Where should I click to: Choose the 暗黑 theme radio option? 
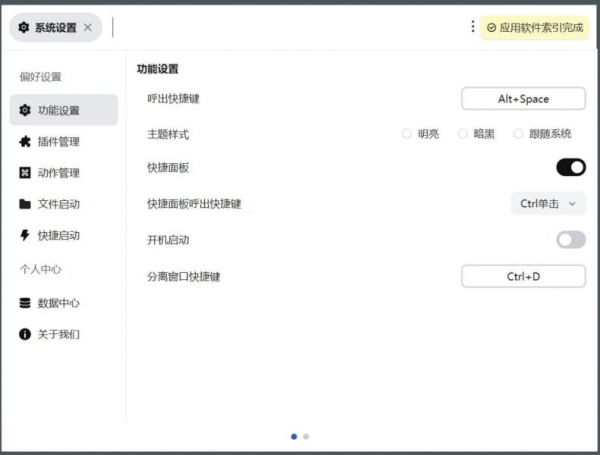(x=463, y=134)
